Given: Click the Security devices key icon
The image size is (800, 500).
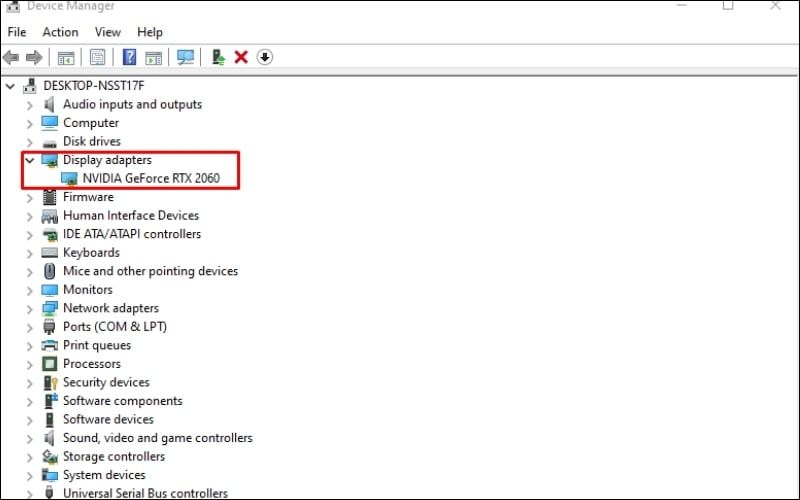Looking at the screenshot, I should click(50, 383).
